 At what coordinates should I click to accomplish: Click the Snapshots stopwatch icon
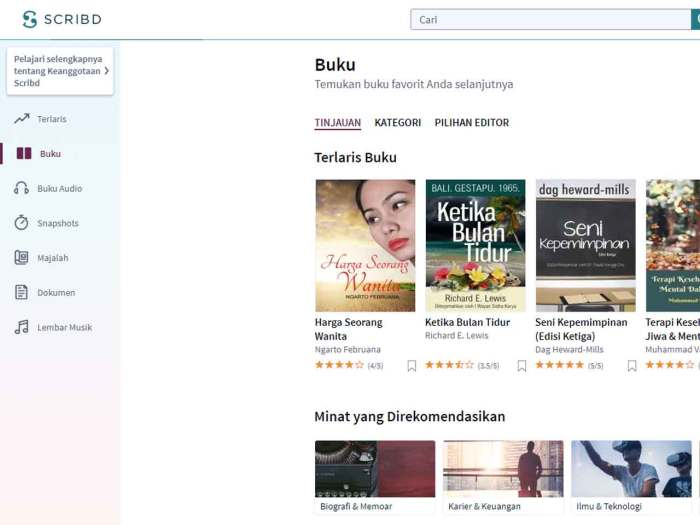pos(21,222)
